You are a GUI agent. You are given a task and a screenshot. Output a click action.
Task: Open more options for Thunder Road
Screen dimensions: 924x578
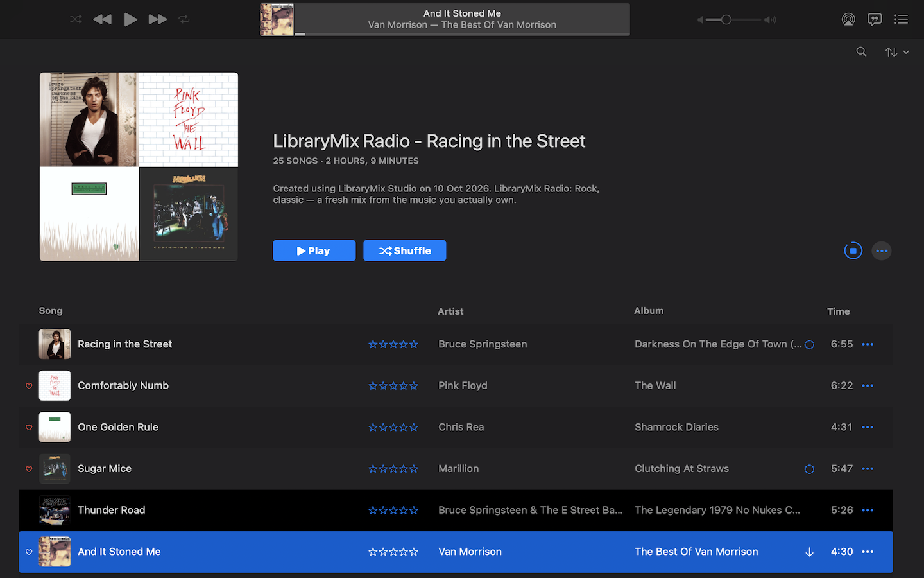[x=868, y=511]
